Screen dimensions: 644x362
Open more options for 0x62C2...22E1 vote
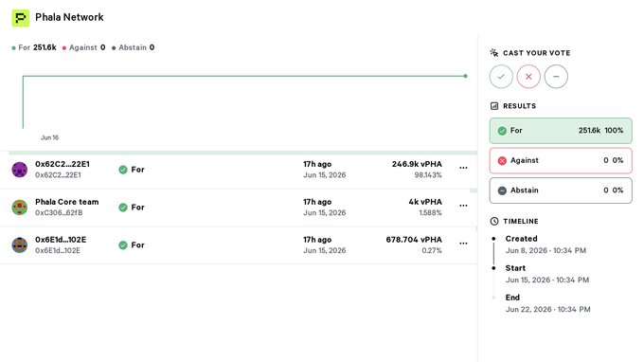click(x=463, y=168)
